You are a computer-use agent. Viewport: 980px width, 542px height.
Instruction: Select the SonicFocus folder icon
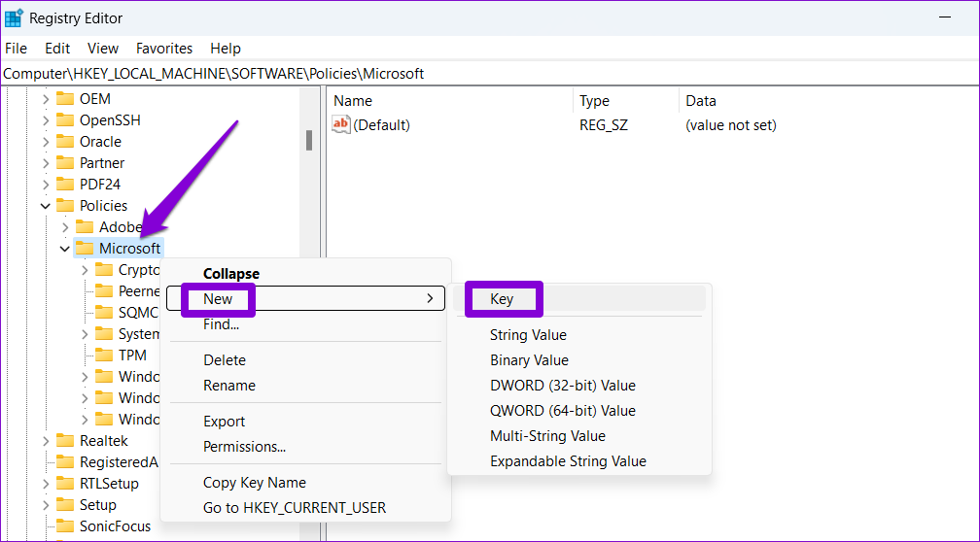[x=65, y=526]
